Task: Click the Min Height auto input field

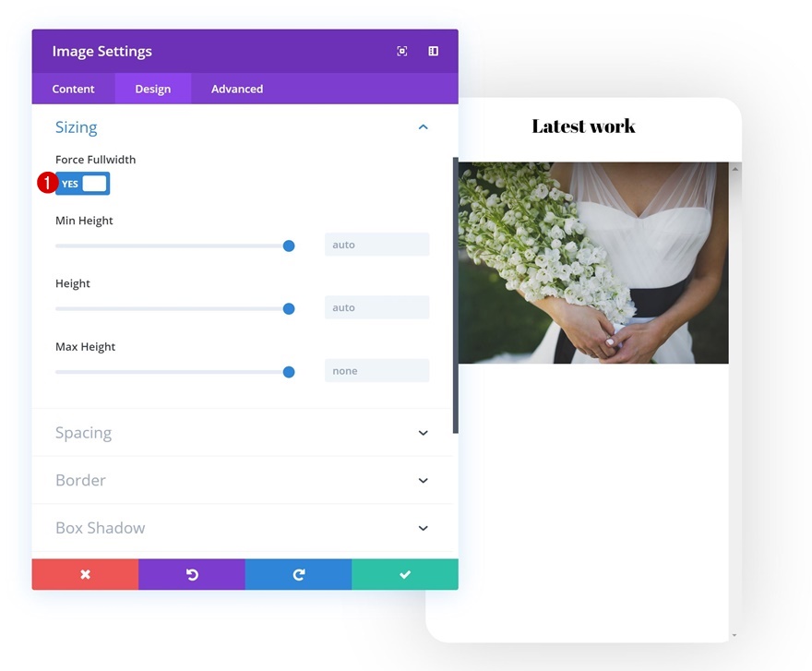Action: [x=377, y=245]
